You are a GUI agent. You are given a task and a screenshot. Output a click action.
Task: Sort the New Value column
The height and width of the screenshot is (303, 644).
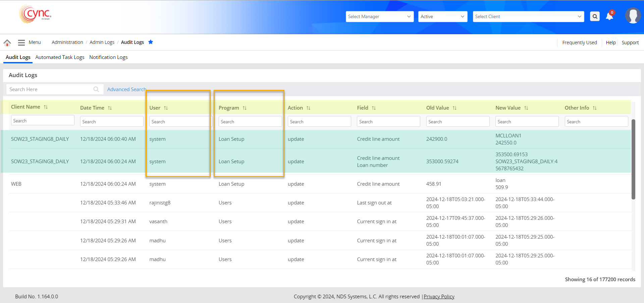526,108
